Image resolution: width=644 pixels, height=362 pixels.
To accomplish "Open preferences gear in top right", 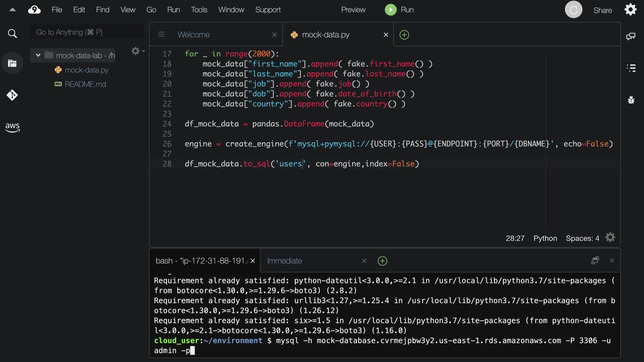I will pos(630,10).
